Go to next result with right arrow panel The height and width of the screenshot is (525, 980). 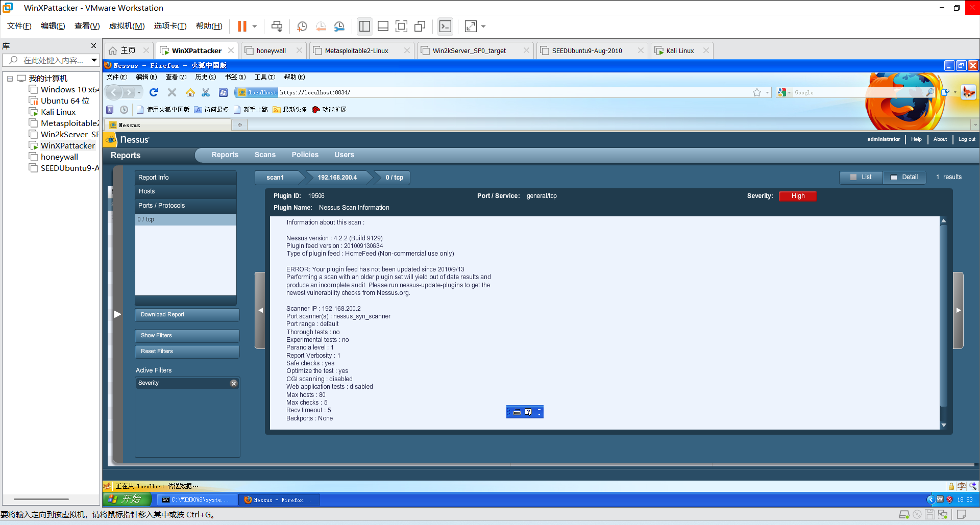[958, 310]
